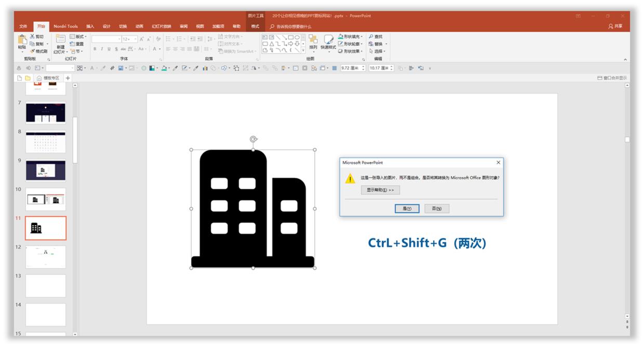Click the yellow warning icon in dialog
The image size is (644, 347).
tap(351, 178)
